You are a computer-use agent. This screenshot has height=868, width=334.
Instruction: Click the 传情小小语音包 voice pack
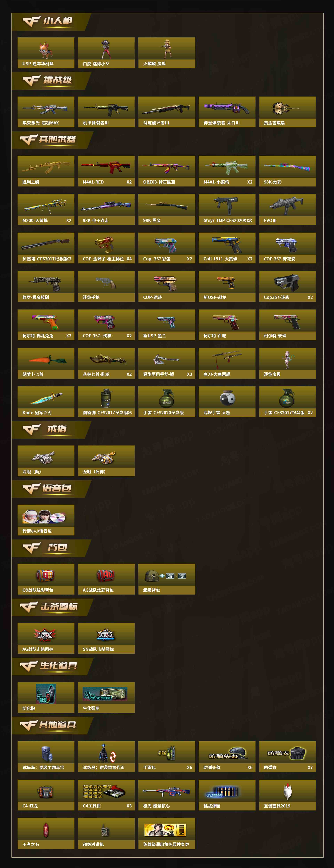(x=46, y=520)
